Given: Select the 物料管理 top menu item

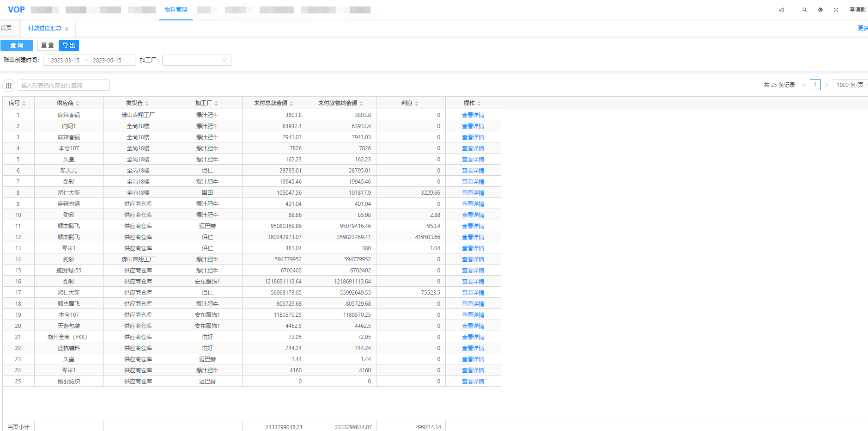Looking at the screenshot, I should tap(176, 10).
